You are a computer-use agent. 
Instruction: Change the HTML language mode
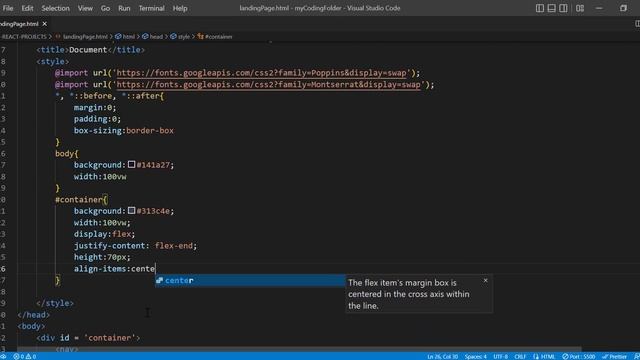[x=544, y=356]
